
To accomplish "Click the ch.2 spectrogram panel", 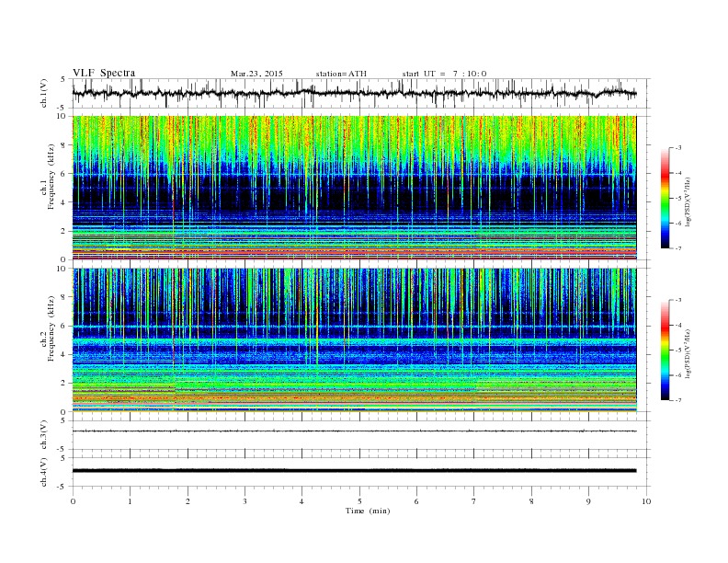I will 361,340.
